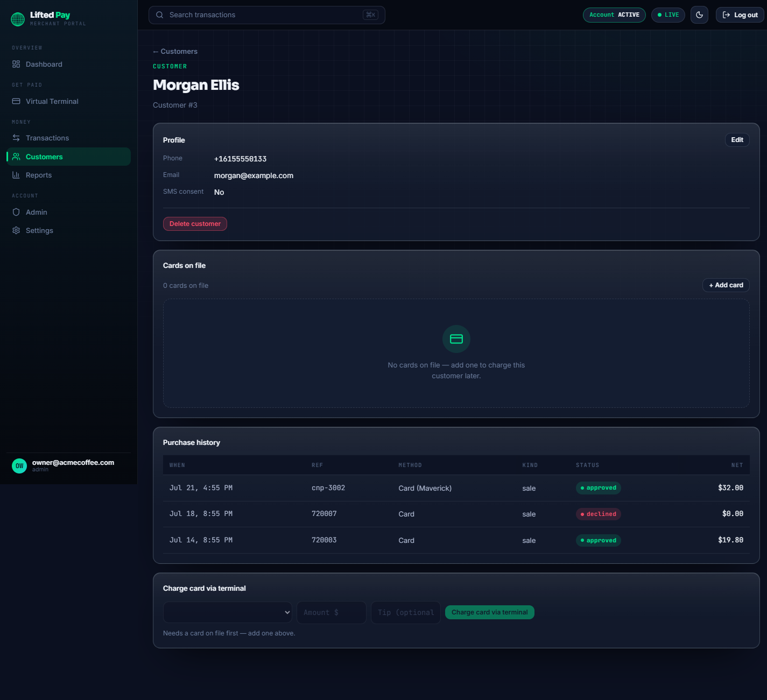Viewport: 767px width, 700px height.
Task: Click the Lifted Pay globe logo
Action: (x=18, y=19)
